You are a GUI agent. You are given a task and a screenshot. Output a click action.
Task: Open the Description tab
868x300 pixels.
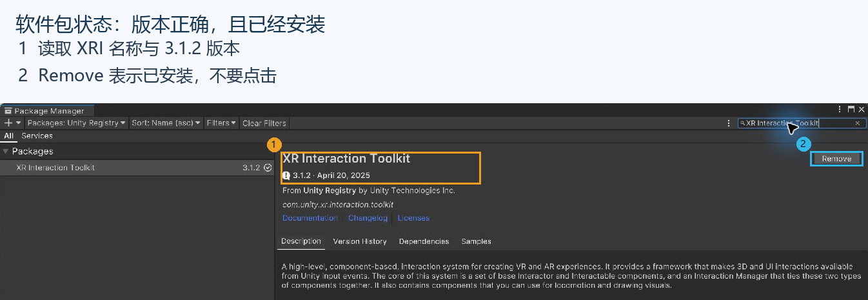301,241
